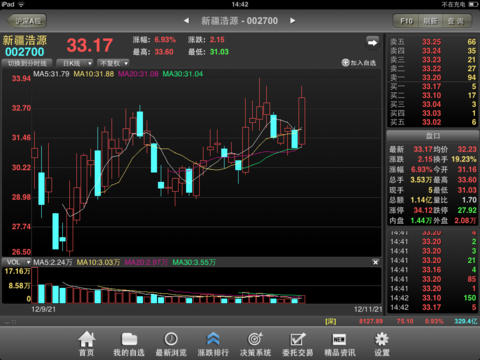Click the 总额 1.14亿 value
480x360 pixels.
421,200
